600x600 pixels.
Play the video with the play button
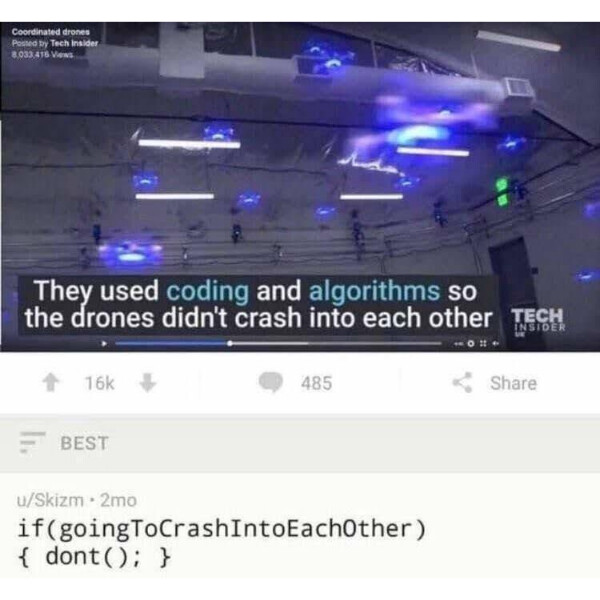click(x=104, y=344)
